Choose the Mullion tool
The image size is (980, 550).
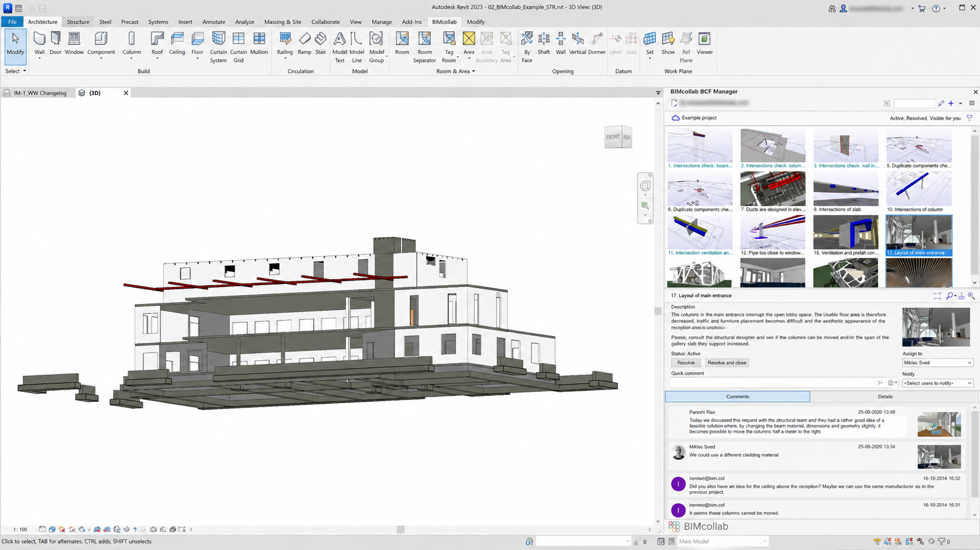[259, 43]
